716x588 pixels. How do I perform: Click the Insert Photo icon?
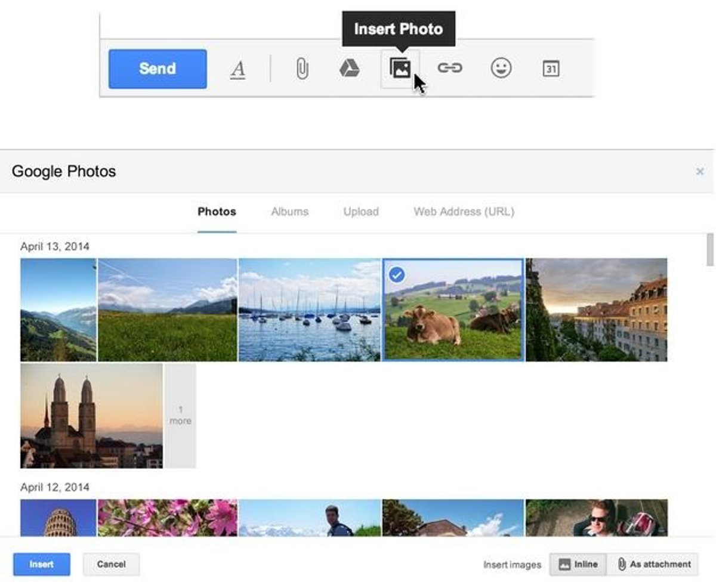click(x=400, y=69)
